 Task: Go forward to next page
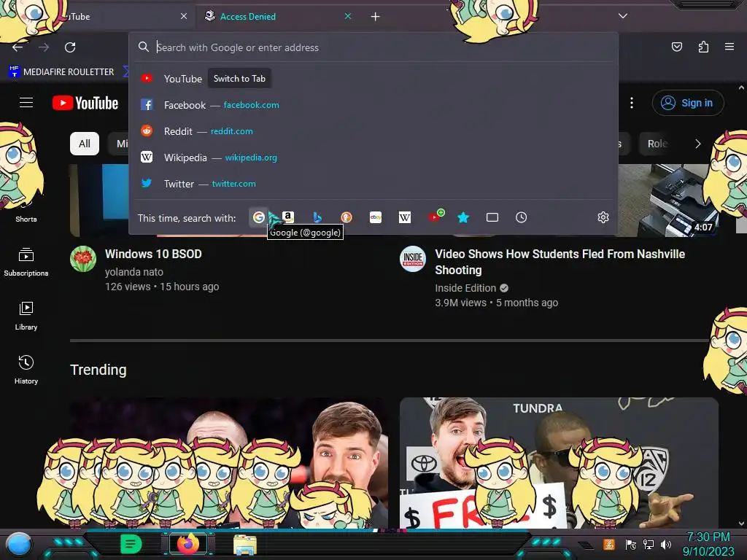(x=44, y=47)
